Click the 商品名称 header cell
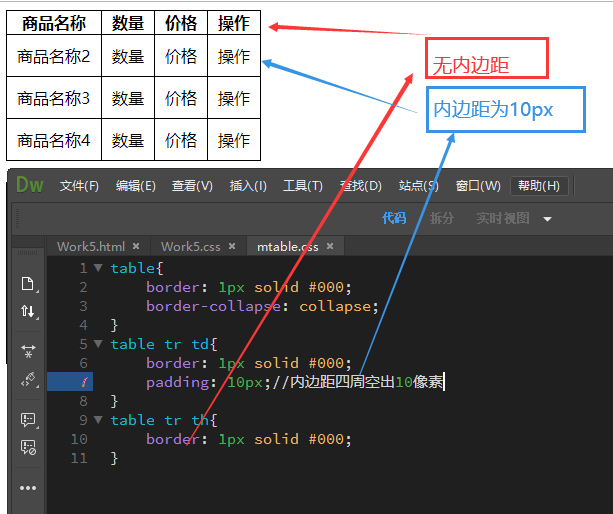Screen dimensions: 613x514 [54, 23]
